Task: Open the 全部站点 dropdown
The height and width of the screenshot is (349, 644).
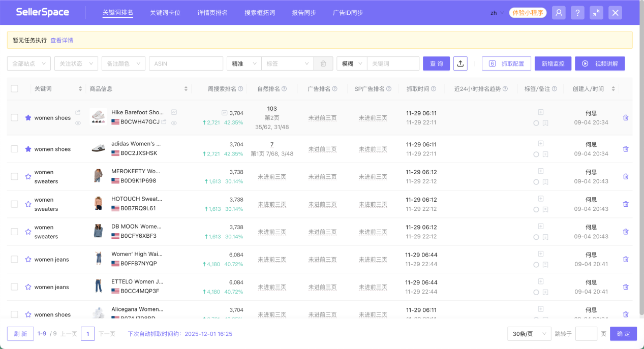Action: point(28,63)
